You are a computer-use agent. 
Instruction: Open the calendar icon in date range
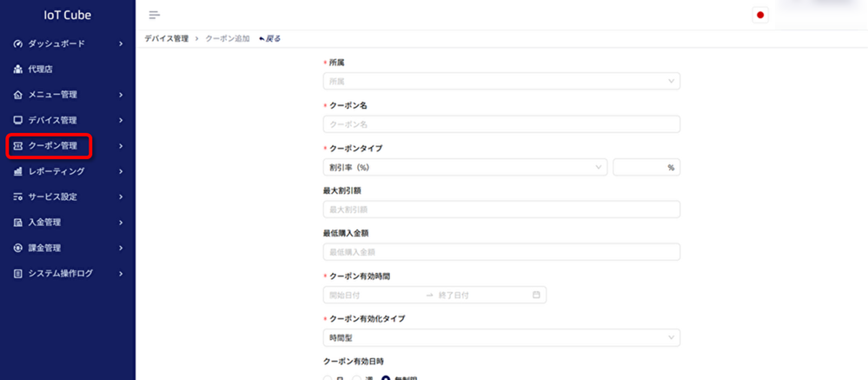tap(537, 295)
